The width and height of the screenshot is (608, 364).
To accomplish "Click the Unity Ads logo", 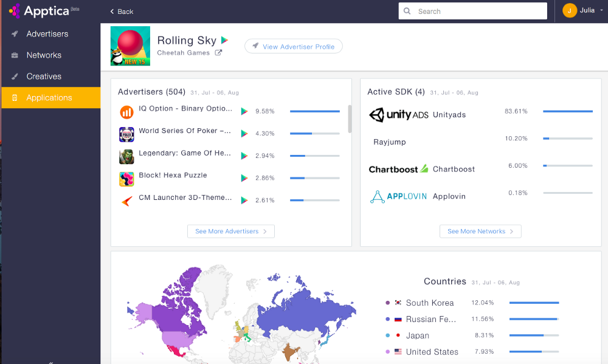I will click(x=398, y=115).
